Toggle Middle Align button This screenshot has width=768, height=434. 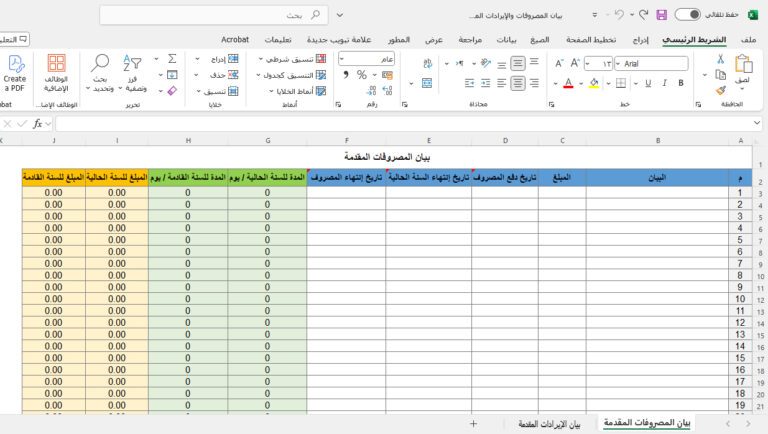point(518,63)
